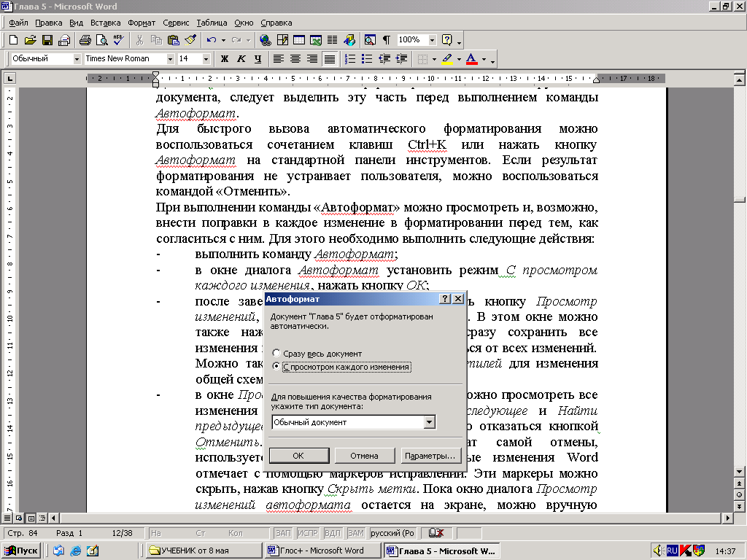Create a new blank document
Screen dimensions: 747x560
(13, 40)
